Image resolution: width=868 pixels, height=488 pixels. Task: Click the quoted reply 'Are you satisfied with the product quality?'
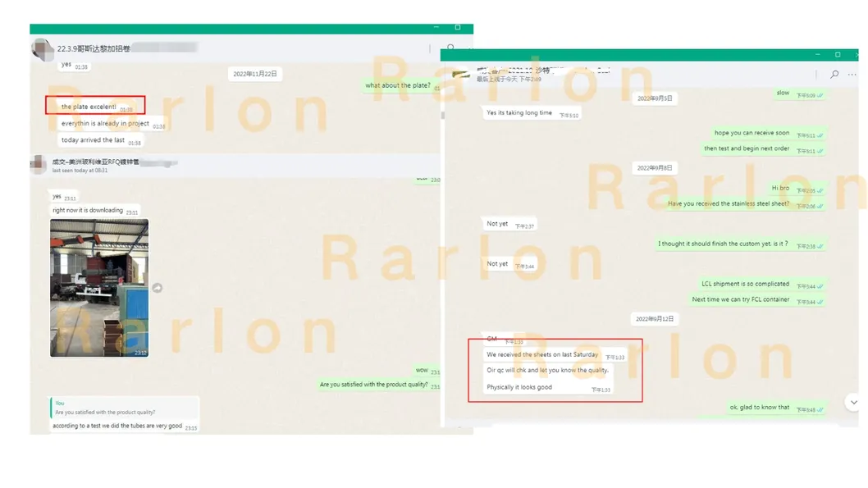(x=123, y=408)
